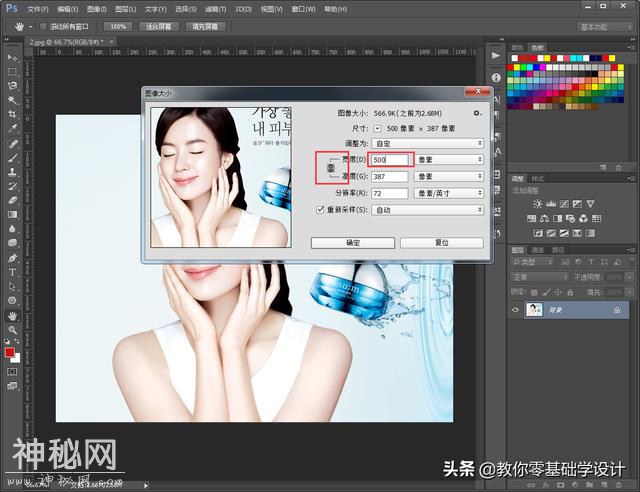Click the play actions panel icon
The height and width of the screenshot is (492, 640).
click(x=496, y=55)
